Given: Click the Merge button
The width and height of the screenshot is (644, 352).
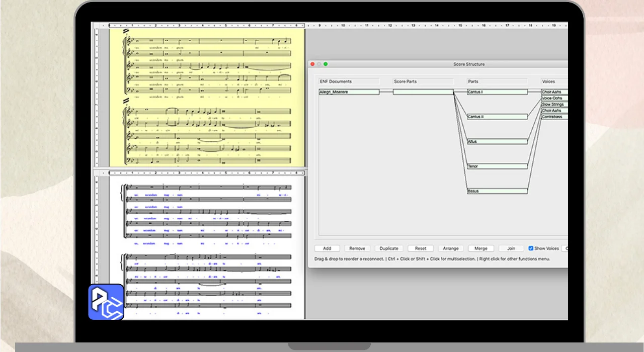Looking at the screenshot, I should click(x=480, y=248).
